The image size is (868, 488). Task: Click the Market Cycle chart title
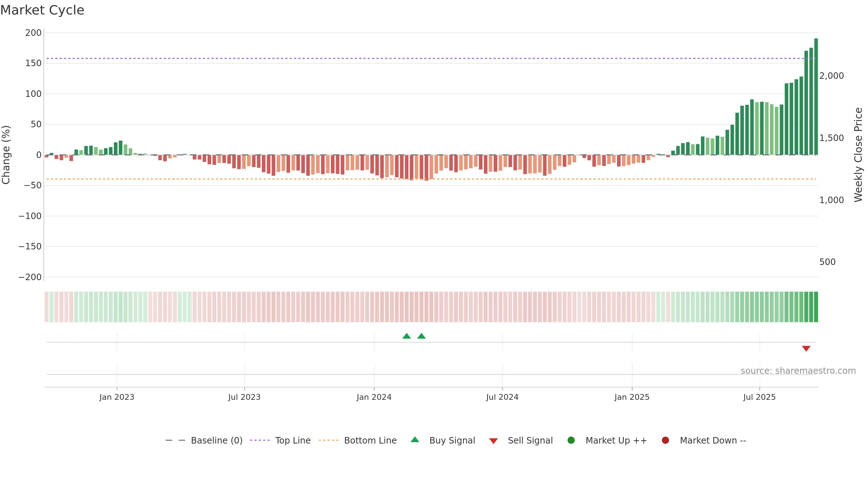pyautogui.click(x=42, y=10)
